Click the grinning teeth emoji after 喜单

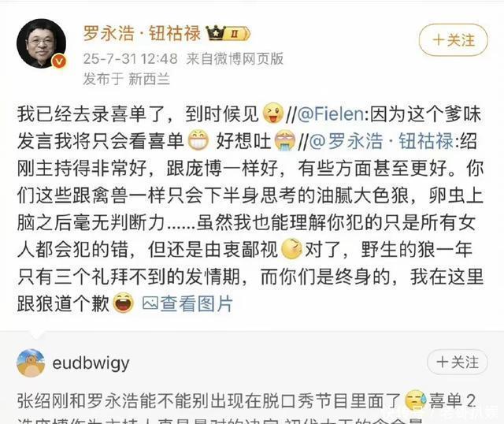pos(198,141)
